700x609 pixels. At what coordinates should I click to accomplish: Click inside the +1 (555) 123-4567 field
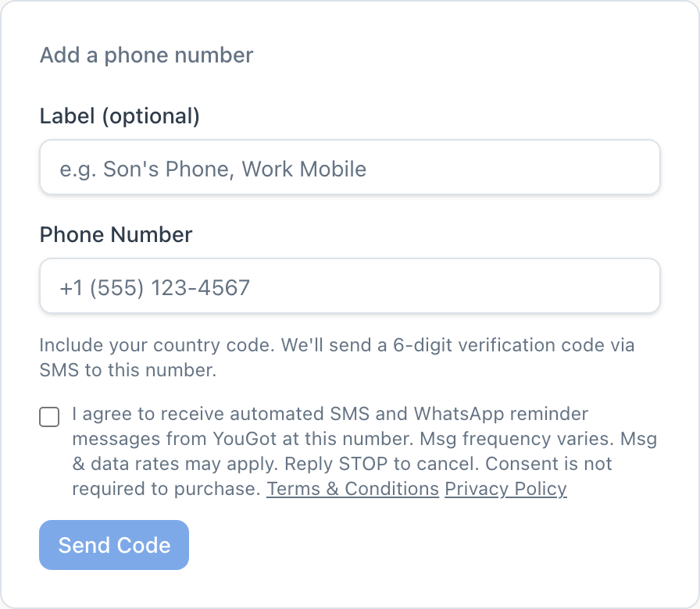(x=349, y=286)
